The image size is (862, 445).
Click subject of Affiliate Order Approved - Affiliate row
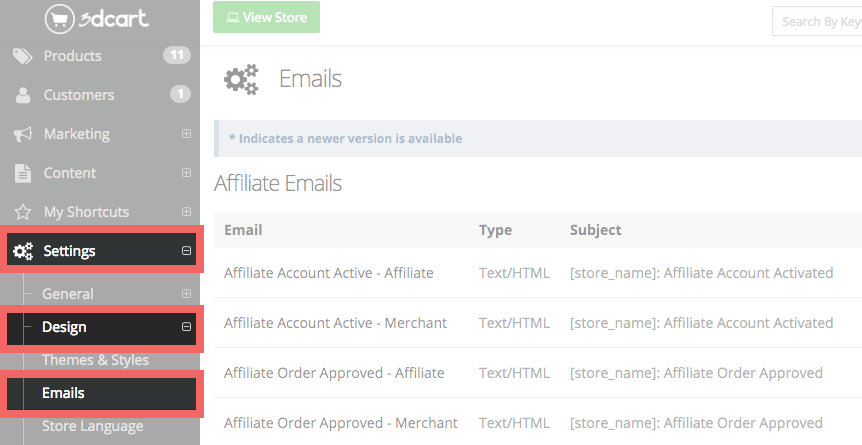click(x=696, y=373)
